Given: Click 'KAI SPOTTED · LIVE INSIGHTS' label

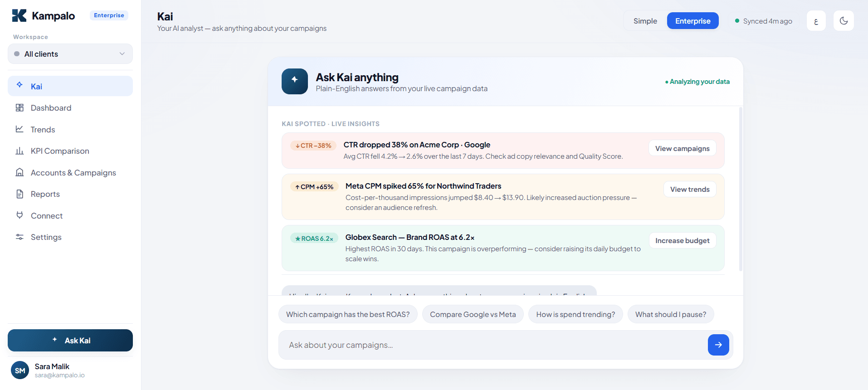Looking at the screenshot, I should coord(331,124).
